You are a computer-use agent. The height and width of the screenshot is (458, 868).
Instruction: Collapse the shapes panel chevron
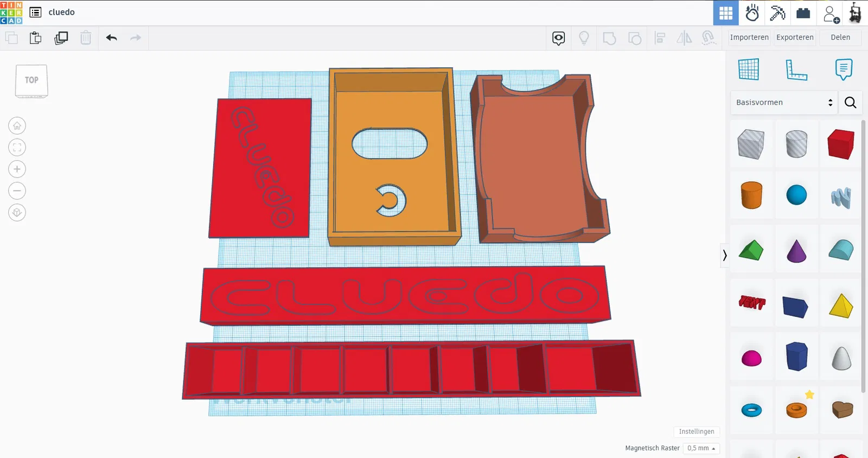pyautogui.click(x=724, y=255)
